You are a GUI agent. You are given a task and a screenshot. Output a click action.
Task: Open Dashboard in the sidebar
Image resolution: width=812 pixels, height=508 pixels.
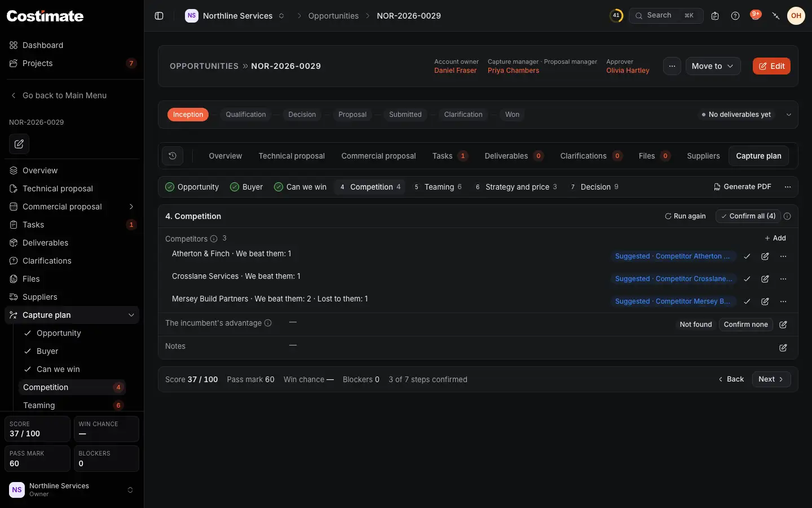(x=43, y=45)
